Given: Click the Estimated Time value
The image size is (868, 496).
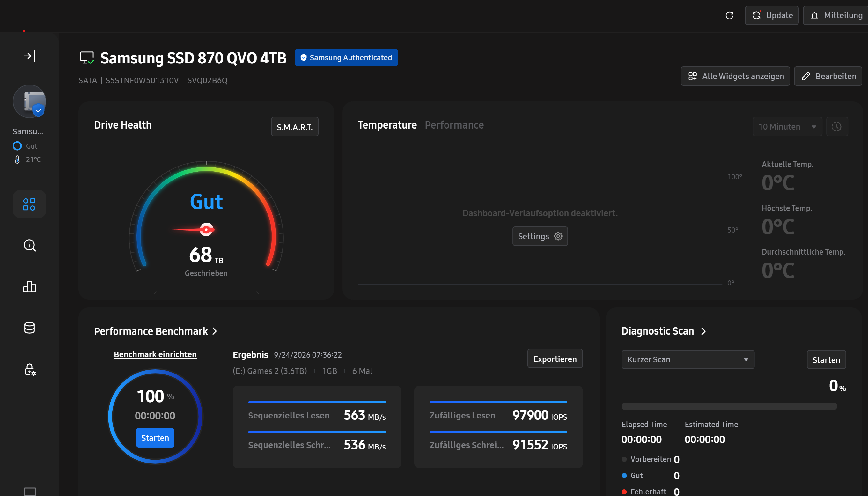Looking at the screenshot, I should click(704, 440).
